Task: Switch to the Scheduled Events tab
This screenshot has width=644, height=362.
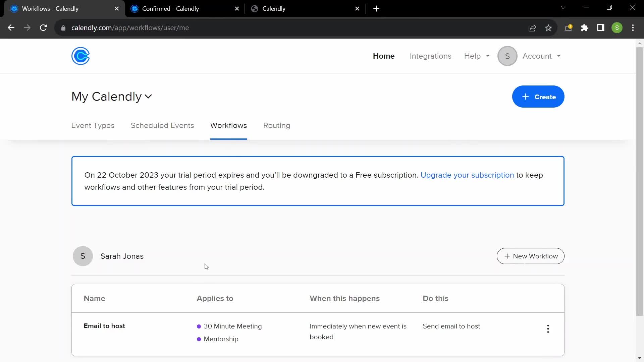Action: (162, 125)
